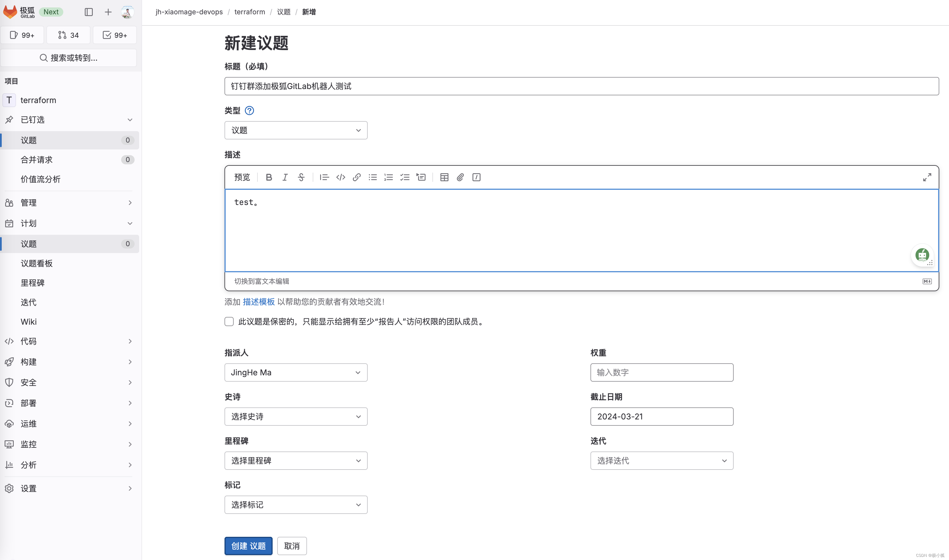Insert a collapsible section
This screenshot has height=560, width=949.
point(421,177)
